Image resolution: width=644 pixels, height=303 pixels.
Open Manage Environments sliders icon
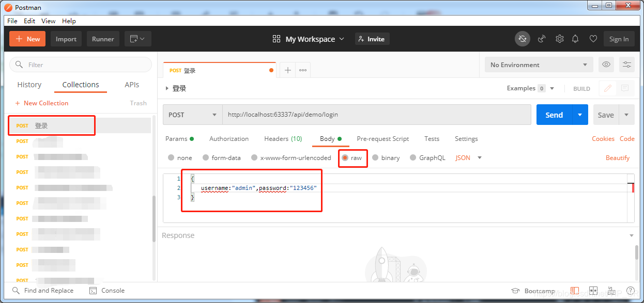point(627,65)
